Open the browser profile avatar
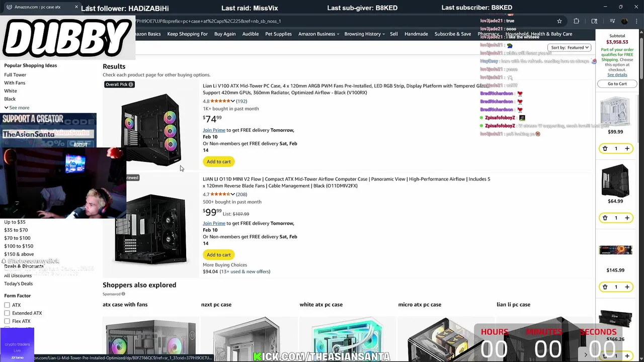Image resolution: width=644 pixels, height=362 pixels. [624, 21]
